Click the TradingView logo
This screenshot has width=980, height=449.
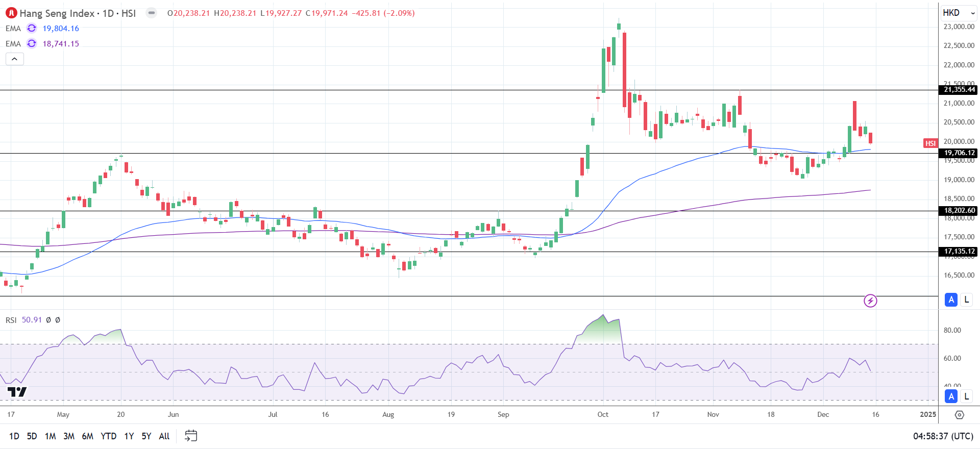click(x=17, y=392)
